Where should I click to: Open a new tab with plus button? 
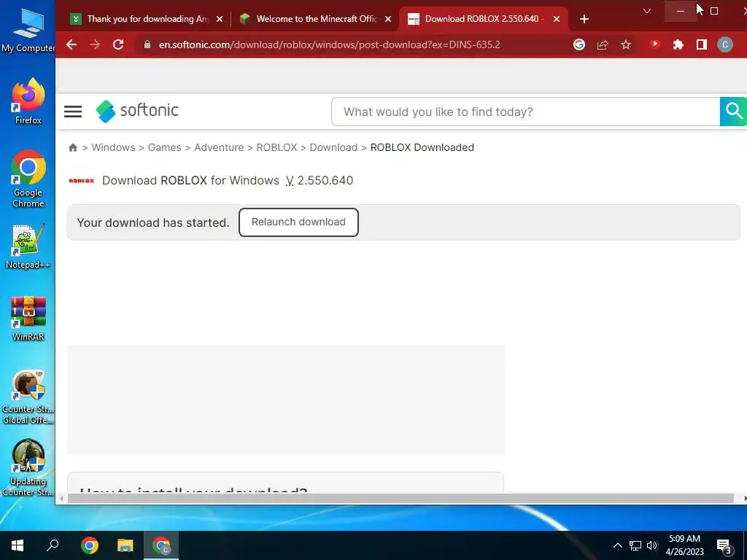point(584,19)
